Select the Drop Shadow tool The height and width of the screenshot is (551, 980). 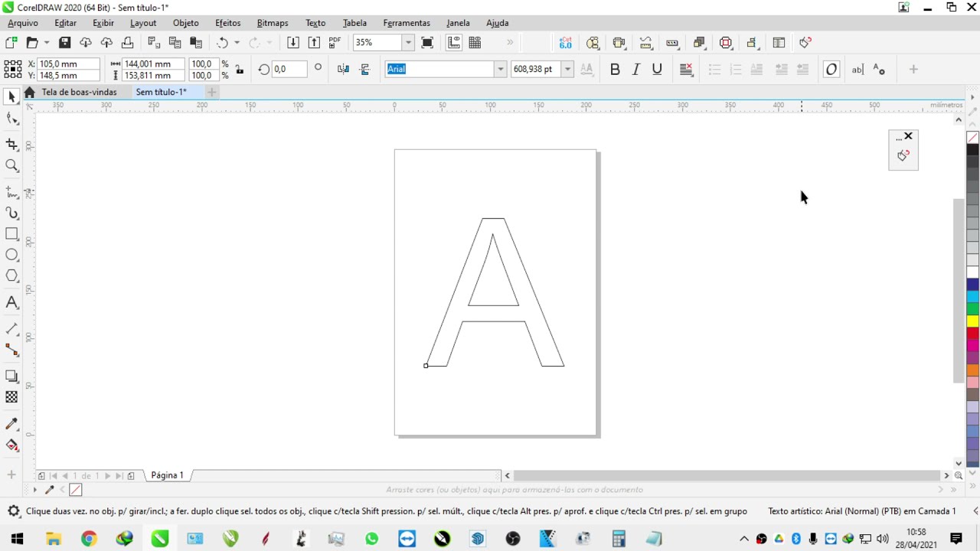pos(11,376)
